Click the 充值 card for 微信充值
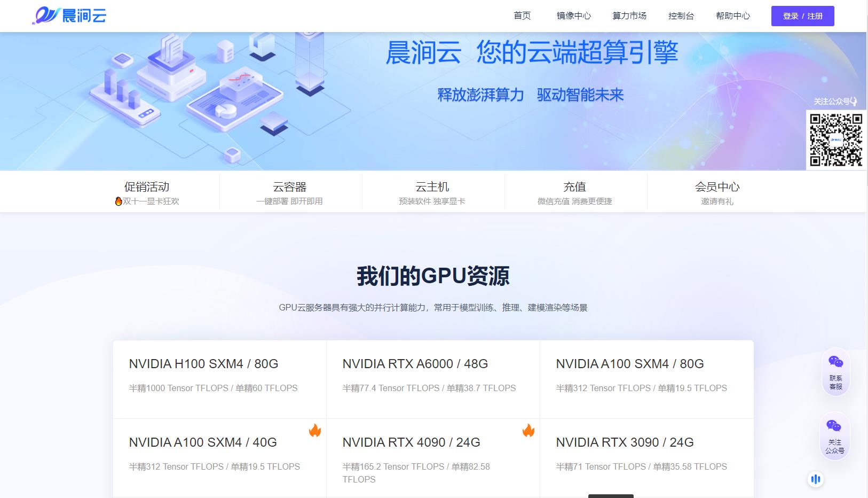This screenshot has width=868, height=498. (x=575, y=191)
